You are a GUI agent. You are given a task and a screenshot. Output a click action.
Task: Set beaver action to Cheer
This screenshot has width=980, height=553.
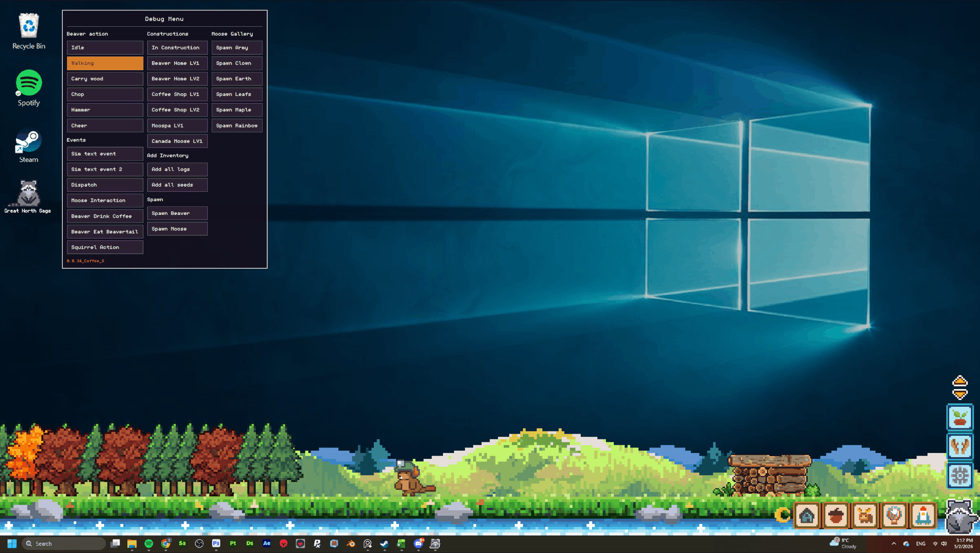point(105,126)
